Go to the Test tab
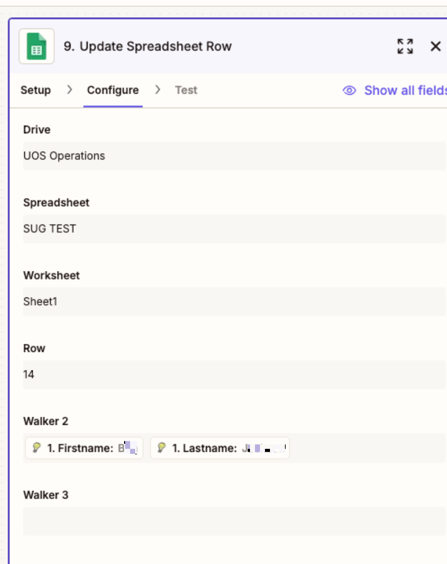 (186, 90)
